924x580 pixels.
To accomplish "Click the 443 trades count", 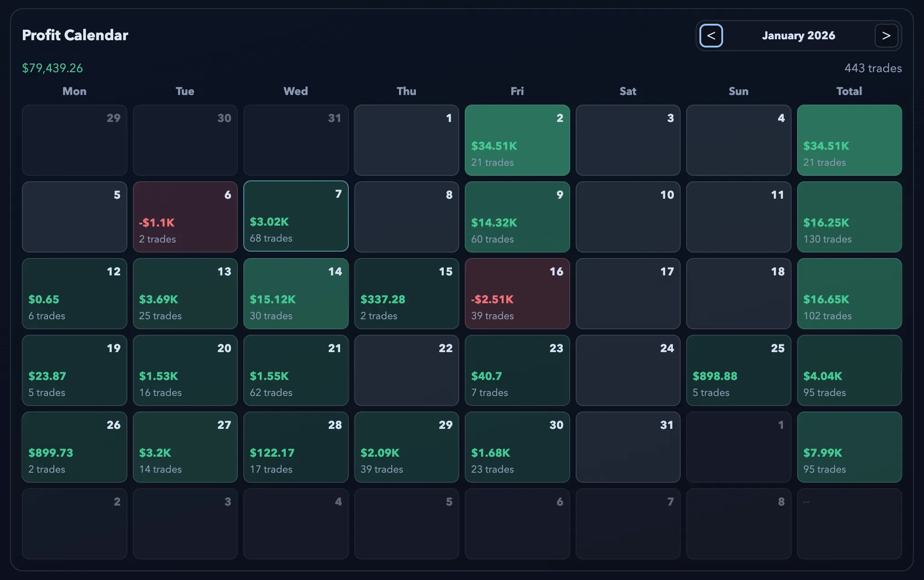I will (x=873, y=68).
